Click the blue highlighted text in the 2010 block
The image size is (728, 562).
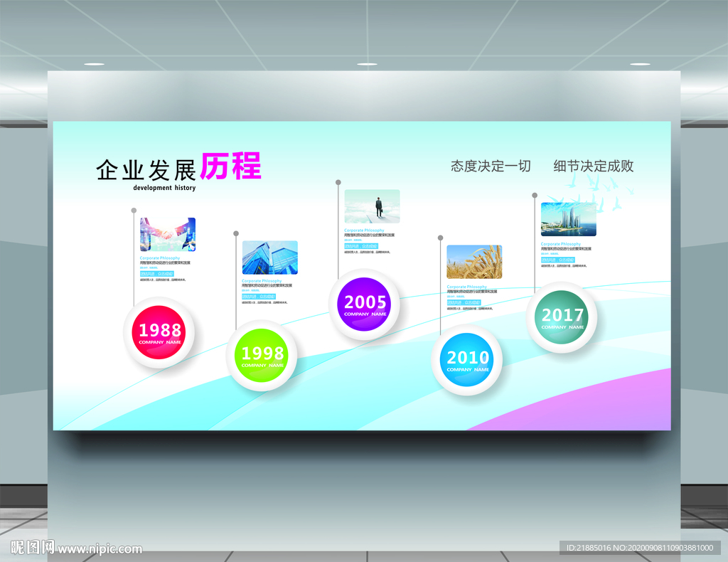click(x=464, y=302)
